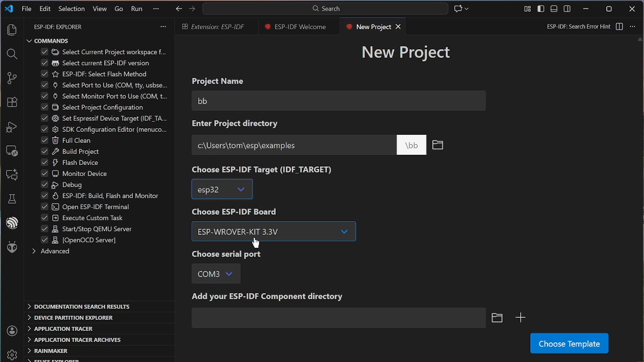Toggle Primary Side Bar icon
Viewport: 644px width, 362px height.
[541, 9]
